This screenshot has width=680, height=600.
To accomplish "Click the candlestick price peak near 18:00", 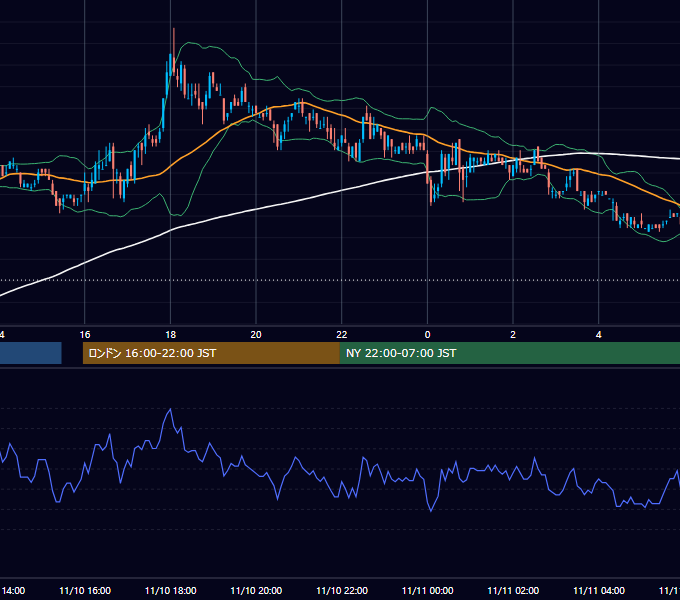I will pyautogui.click(x=174, y=29).
